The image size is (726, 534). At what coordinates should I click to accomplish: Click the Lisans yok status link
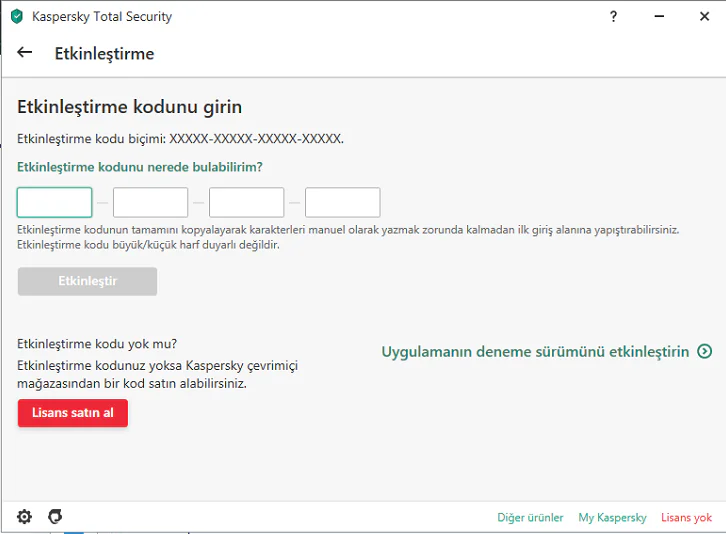pyautogui.click(x=686, y=517)
